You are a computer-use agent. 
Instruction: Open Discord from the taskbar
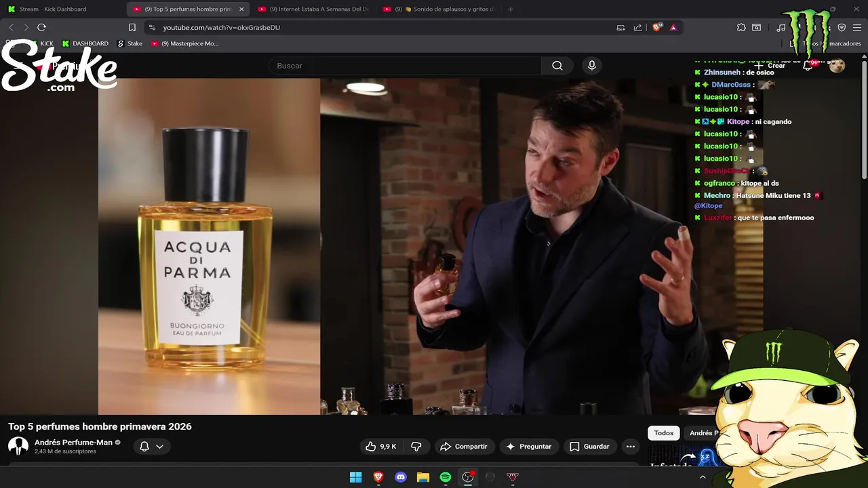(401, 477)
